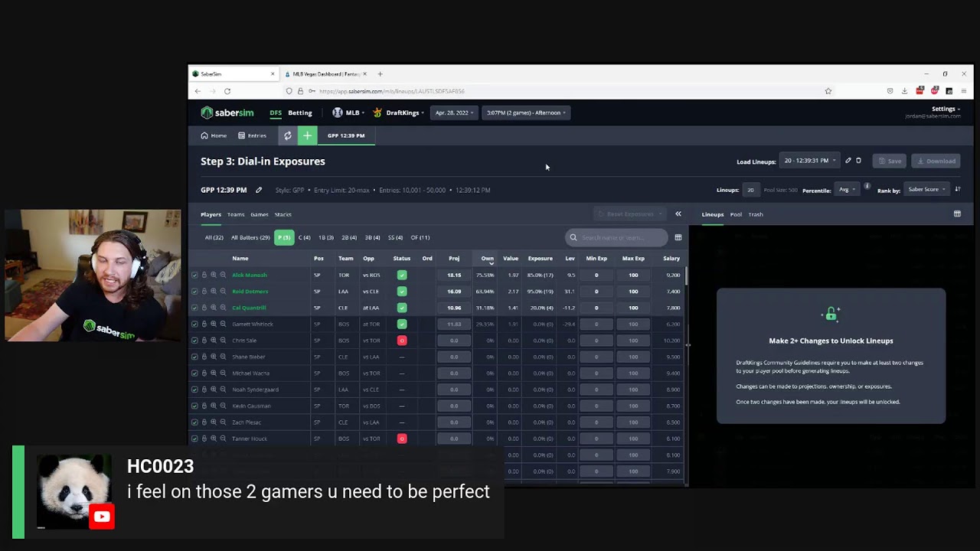Click the Betting link
The width and height of the screenshot is (980, 551).
[x=300, y=112]
